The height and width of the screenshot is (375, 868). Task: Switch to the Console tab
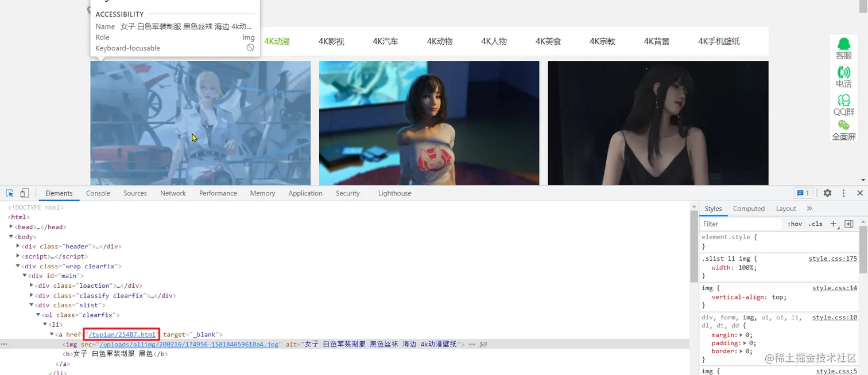pyautogui.click(x=98, y=193)
